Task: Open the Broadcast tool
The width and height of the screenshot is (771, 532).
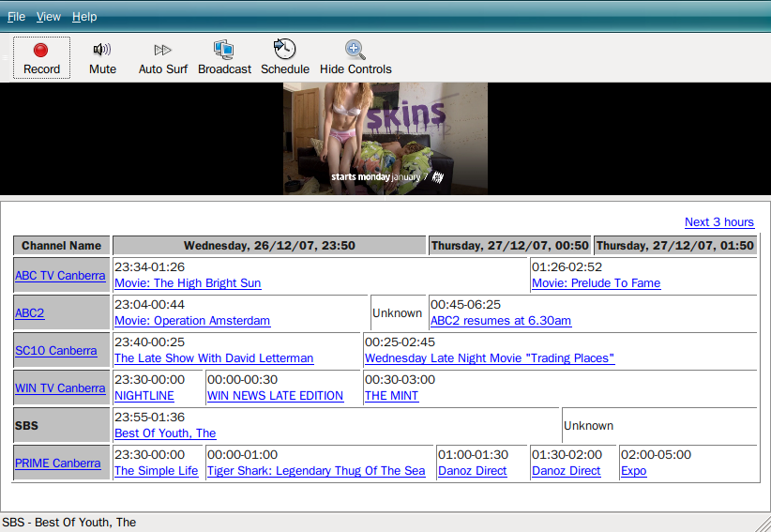Action: click(x=224, y=57)
